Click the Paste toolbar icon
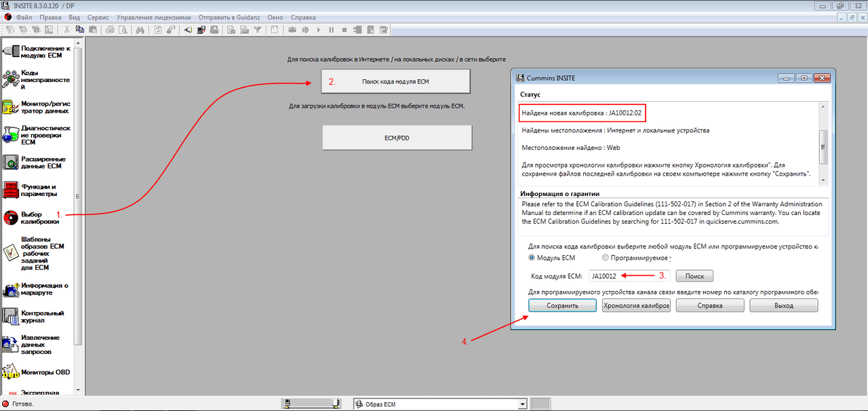This screenshot has width=868, height=411. (93, 30)
